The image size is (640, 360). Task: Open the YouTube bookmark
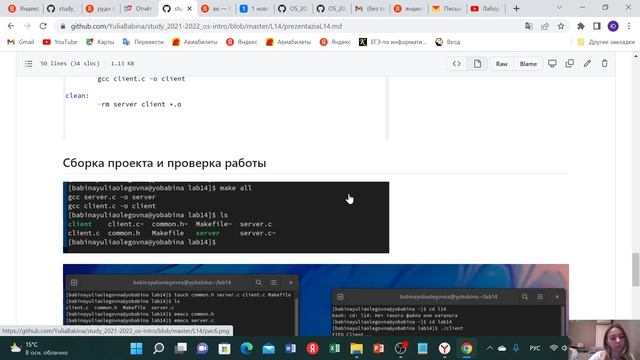pyautogui.click(x=60, y=42)
